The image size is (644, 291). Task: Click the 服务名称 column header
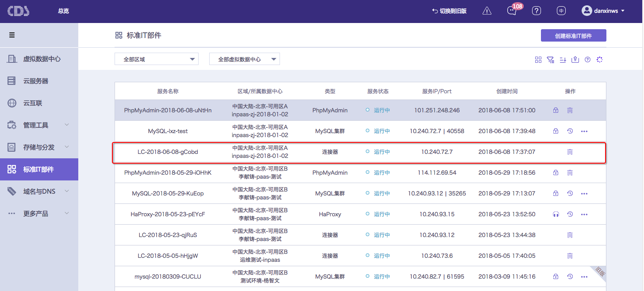pyautogui.click(x=168, y=91)
